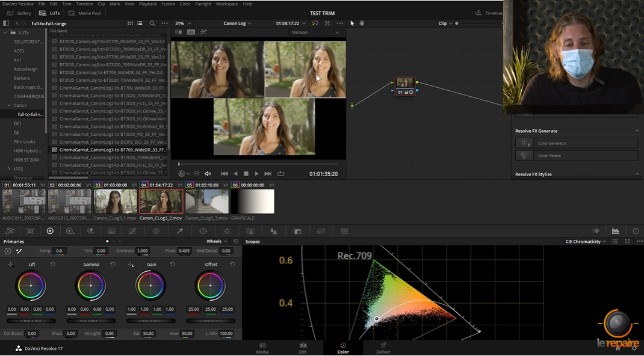Screen dimensions: 644x356
Task: Switch to the Deliver page
Action: pyautogui.click(x=383, y=348)
